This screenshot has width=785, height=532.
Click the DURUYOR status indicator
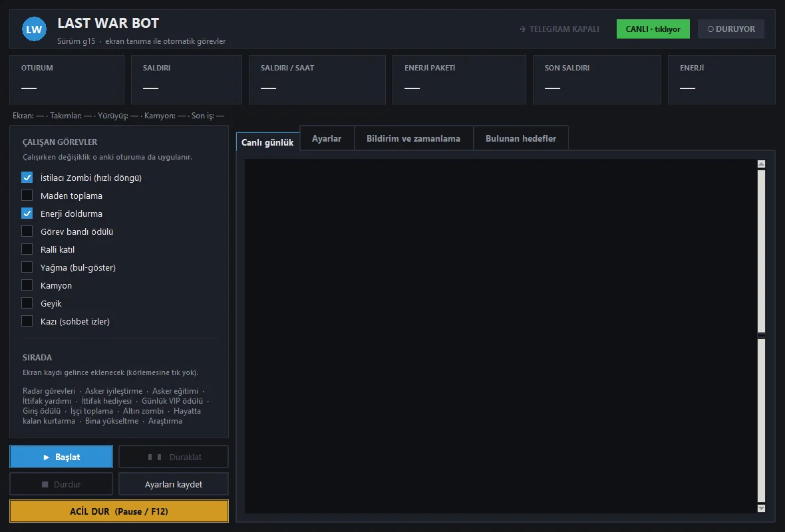coord(731,29)
